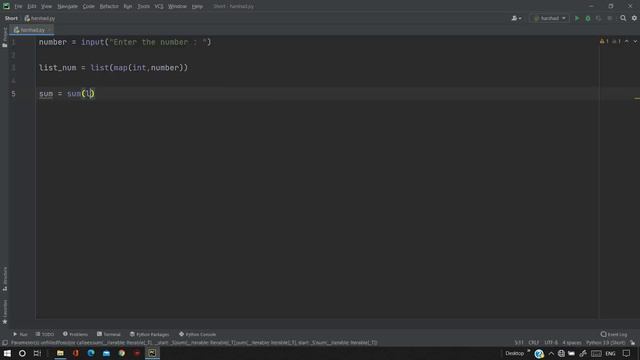Open Search Everywhere magnifier icon
Screen dimensions: 640x360
click(x=623, y=18)
